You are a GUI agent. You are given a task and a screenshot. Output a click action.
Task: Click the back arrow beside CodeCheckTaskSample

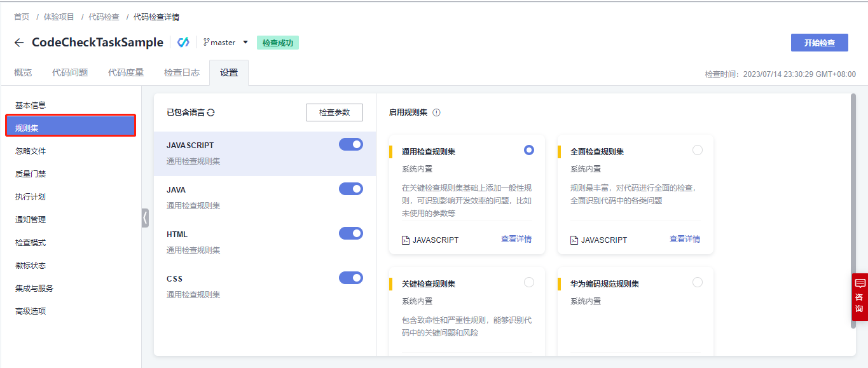tap(19, 43)
